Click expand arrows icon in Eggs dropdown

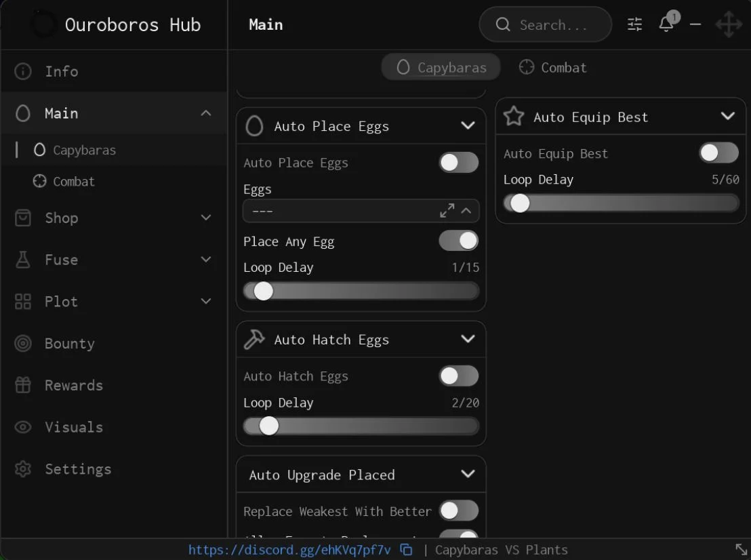click(x=447, y=211)
